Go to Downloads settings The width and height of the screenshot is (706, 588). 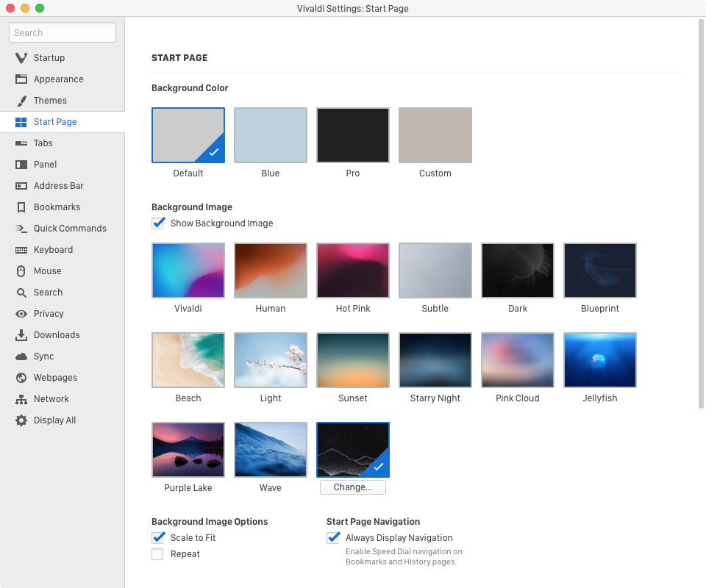pyautogui.click(x=63, y=334)
